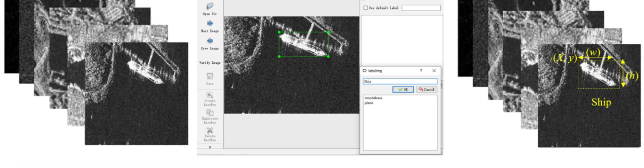Go back using the Prev Image arrow
Screen dimensions: 644x168
pos(210,41)
